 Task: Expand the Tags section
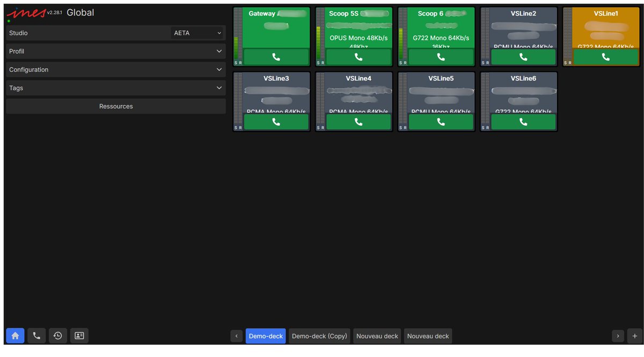point(116,88)
